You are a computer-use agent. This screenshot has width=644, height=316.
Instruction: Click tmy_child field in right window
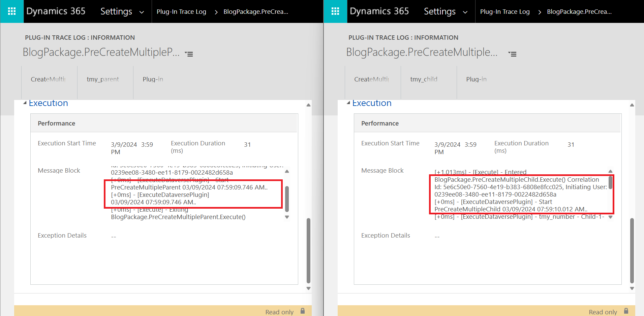click(424, 79)
